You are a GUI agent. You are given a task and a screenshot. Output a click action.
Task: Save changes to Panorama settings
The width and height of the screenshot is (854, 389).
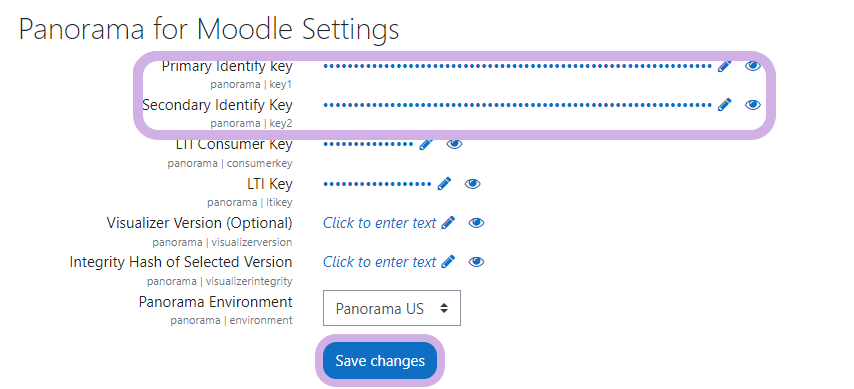click(x=380, y=361)
